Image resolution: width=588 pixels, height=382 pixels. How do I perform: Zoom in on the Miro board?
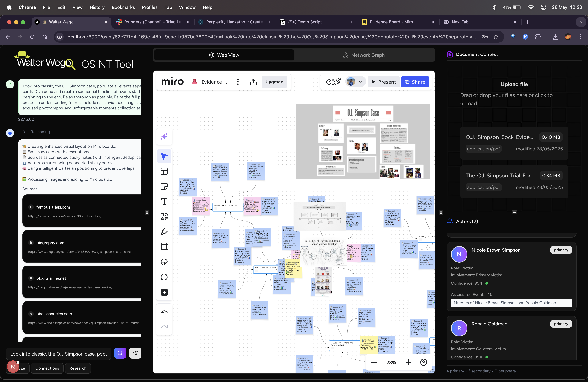point(408,362)
